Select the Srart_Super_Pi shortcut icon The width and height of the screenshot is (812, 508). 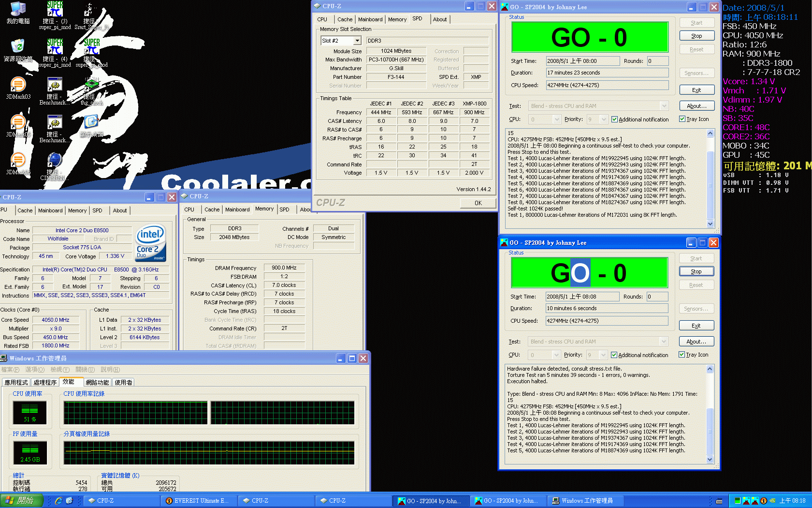(91, 9)
